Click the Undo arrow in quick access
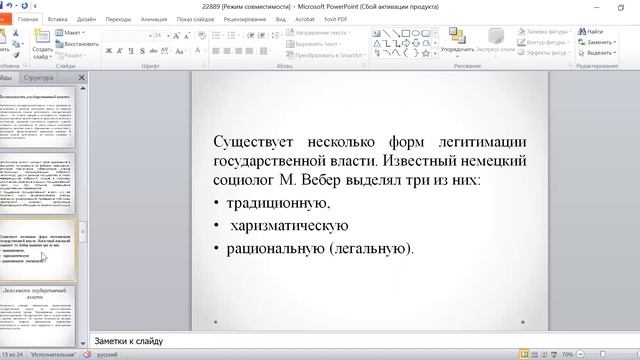Viewport: 640px width, 360px height. pyautogui.click(x=9, y=6)
